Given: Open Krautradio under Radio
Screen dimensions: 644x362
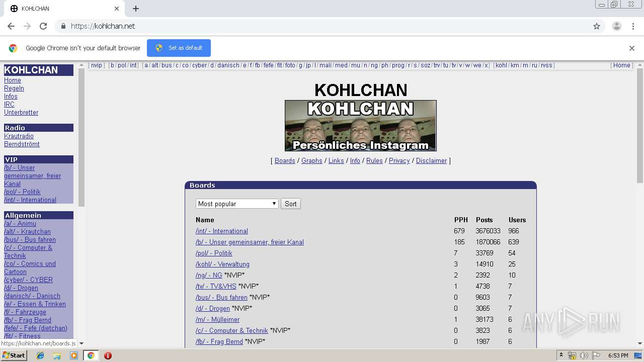Looking at the screenshot, I should (x=19, y=136).
